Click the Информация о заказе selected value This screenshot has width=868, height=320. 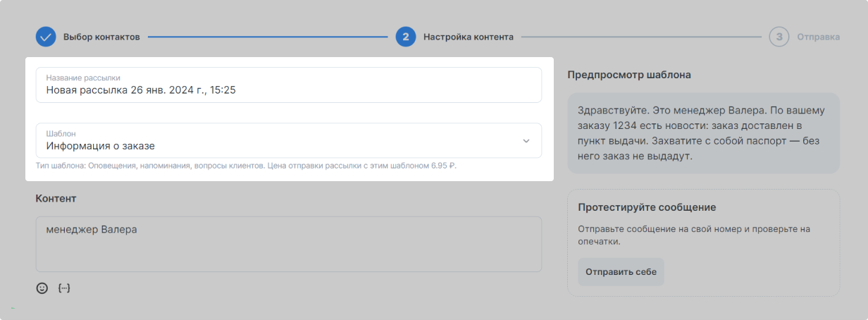click(101, 147)
